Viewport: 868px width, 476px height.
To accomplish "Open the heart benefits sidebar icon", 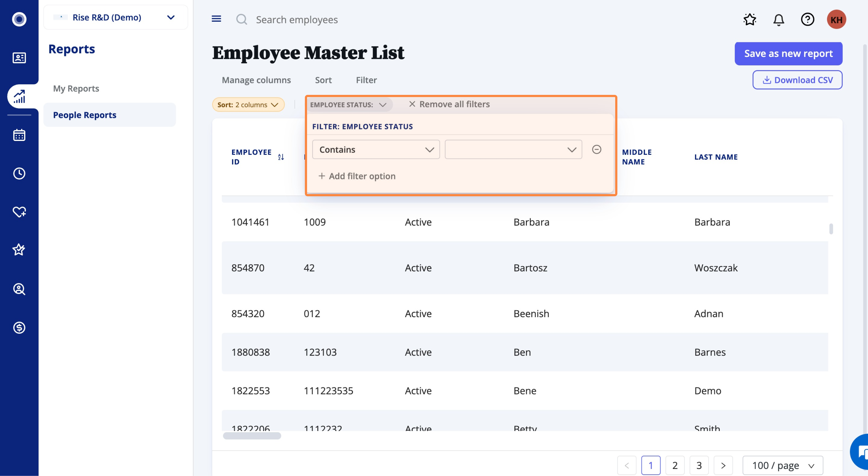I will pos(19,212).
